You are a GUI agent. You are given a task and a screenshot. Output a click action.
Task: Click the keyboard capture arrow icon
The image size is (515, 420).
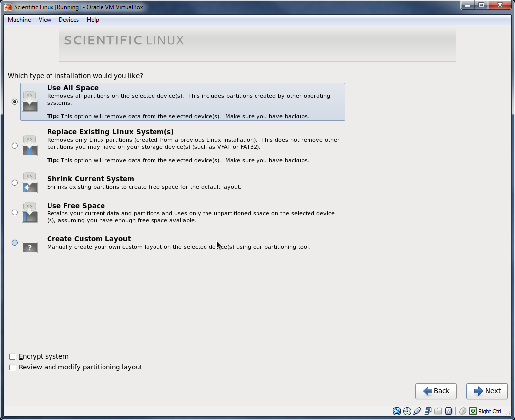(x=473, y=411)
